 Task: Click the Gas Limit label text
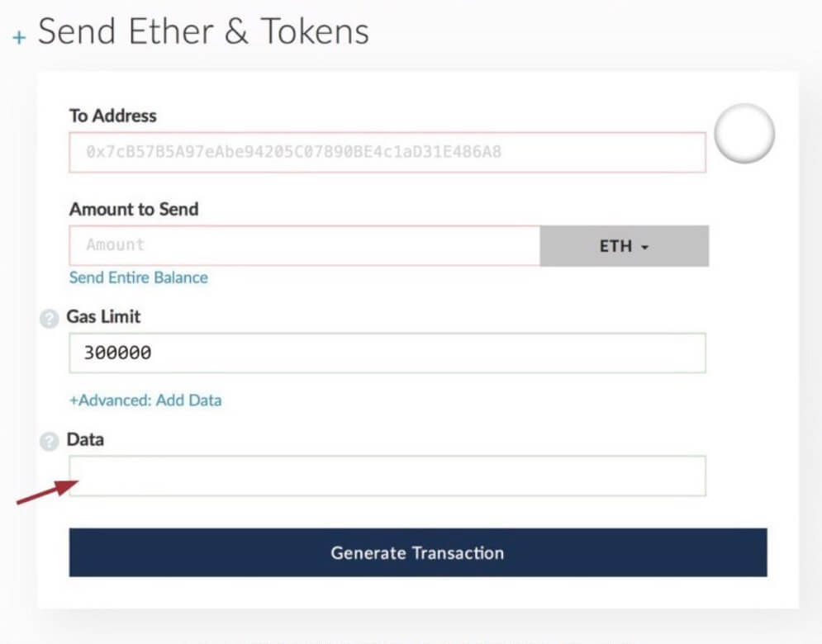point(103,316)
